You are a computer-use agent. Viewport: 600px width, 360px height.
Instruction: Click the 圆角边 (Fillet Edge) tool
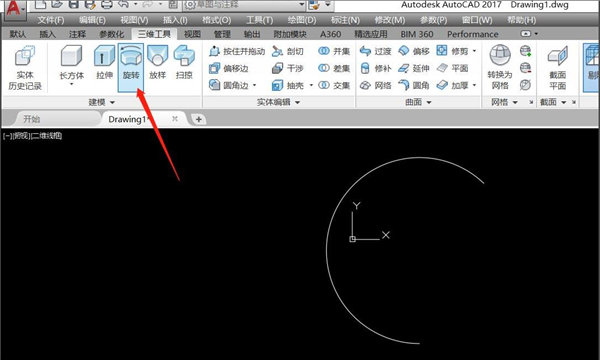[x=228, y=85]
